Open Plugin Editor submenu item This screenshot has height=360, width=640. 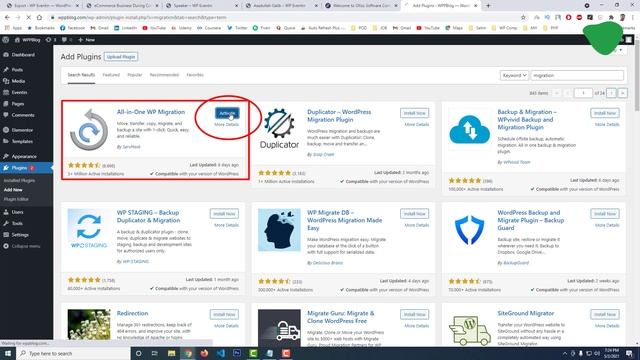pyautogui.click(x=16, y=199)
